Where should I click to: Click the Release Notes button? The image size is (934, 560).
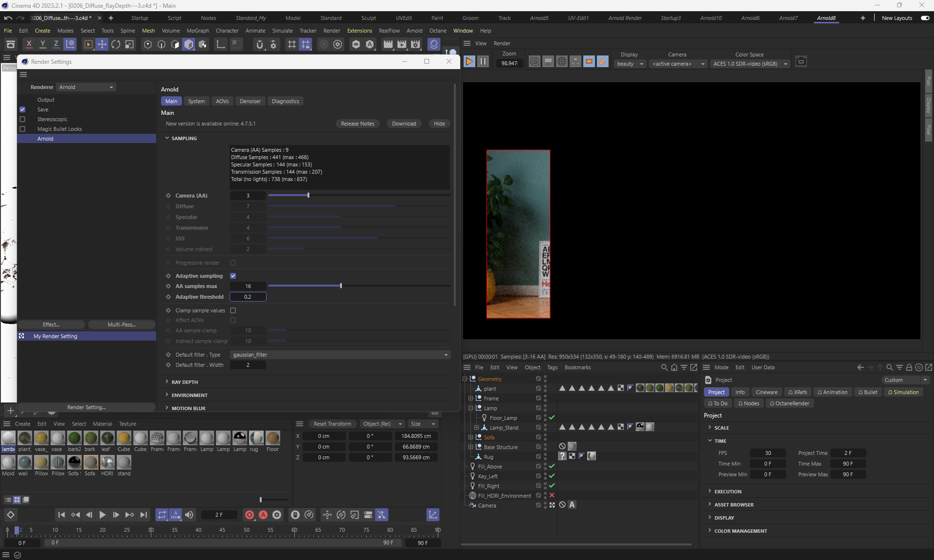pos(357,124)
